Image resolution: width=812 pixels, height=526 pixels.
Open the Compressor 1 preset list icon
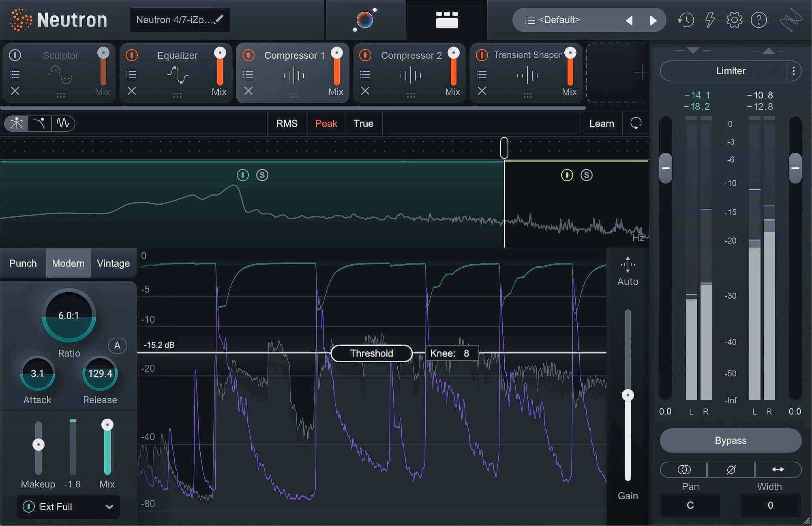coord(248,75)
